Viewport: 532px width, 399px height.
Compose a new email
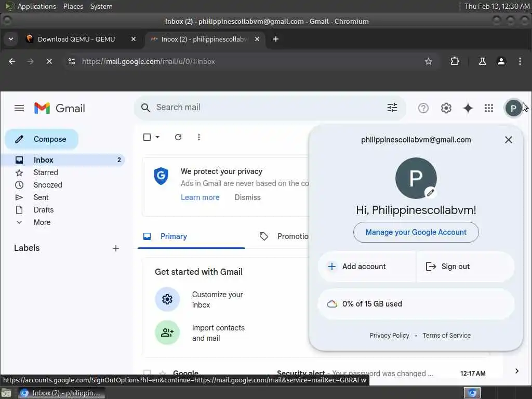pyautogui.click(x=42, y=139)
